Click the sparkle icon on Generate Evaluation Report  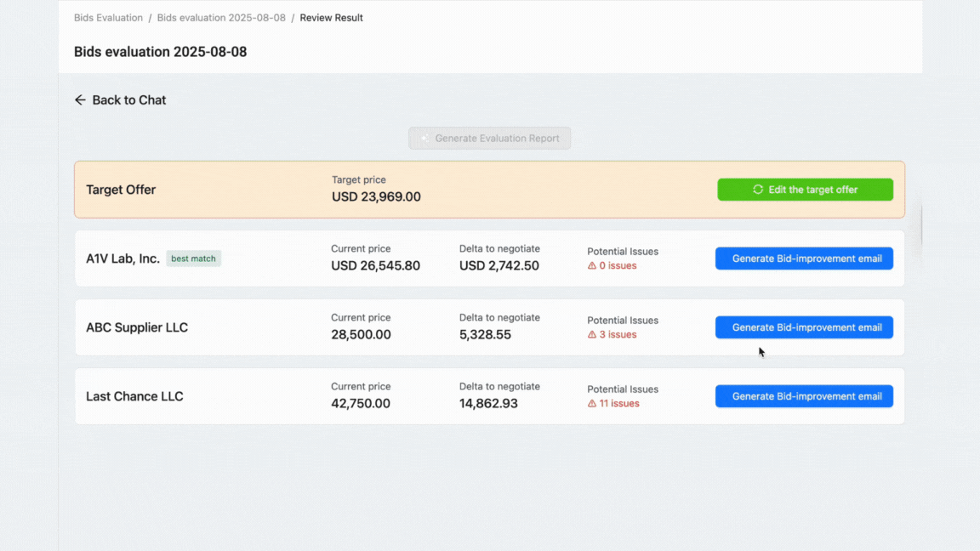424,139
